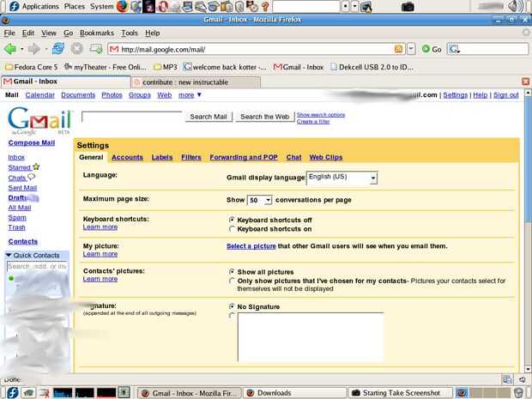Viewport: 532px width, 399px height.
Task: Open the Gmail display language dropdown
Action: click(x=342, y=178)
